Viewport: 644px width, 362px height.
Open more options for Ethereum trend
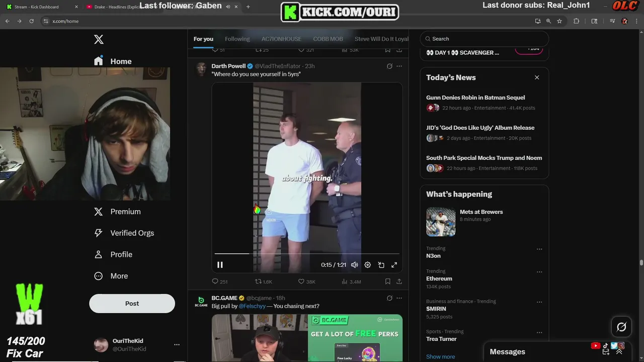(x=539, y=272)
